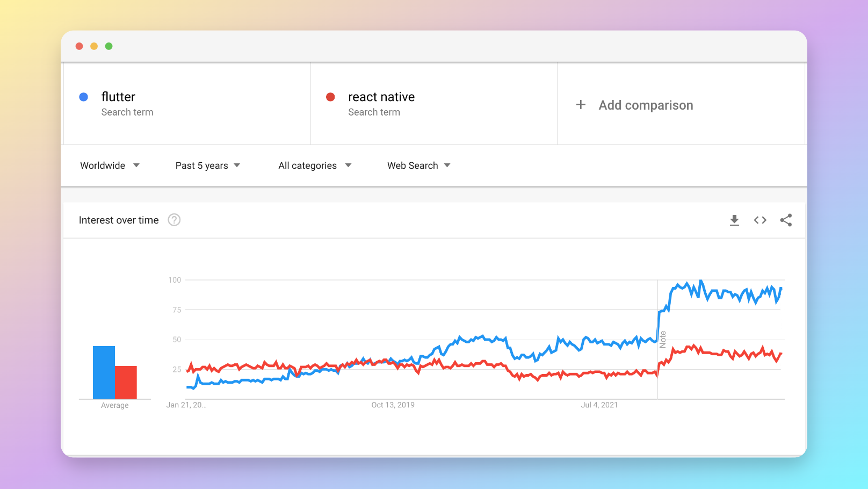Open the All categories dropdown

(314, 166)
